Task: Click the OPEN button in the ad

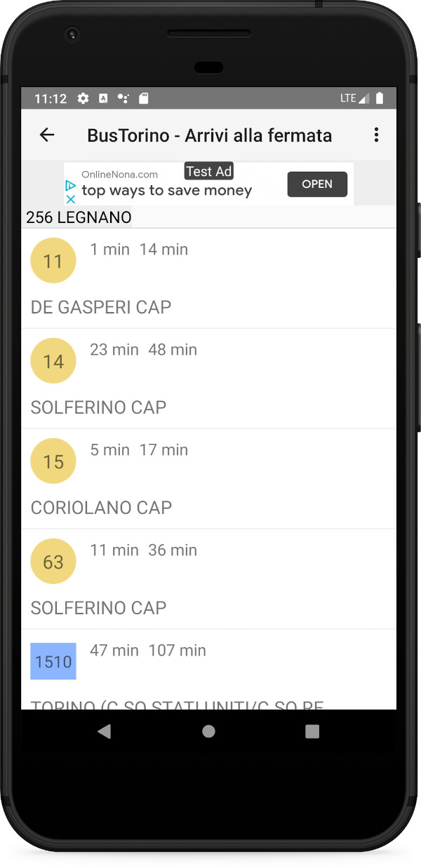Action: pos(317,184)
